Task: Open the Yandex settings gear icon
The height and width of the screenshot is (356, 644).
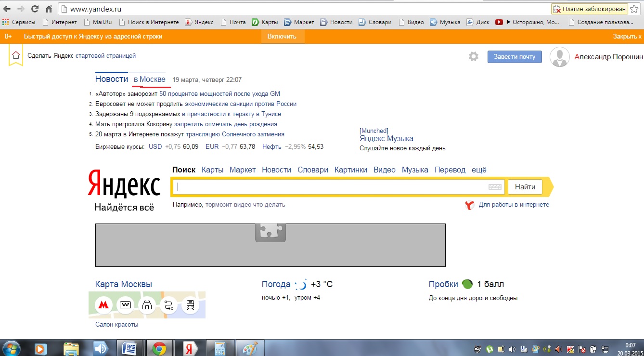Action: point(474,57)
